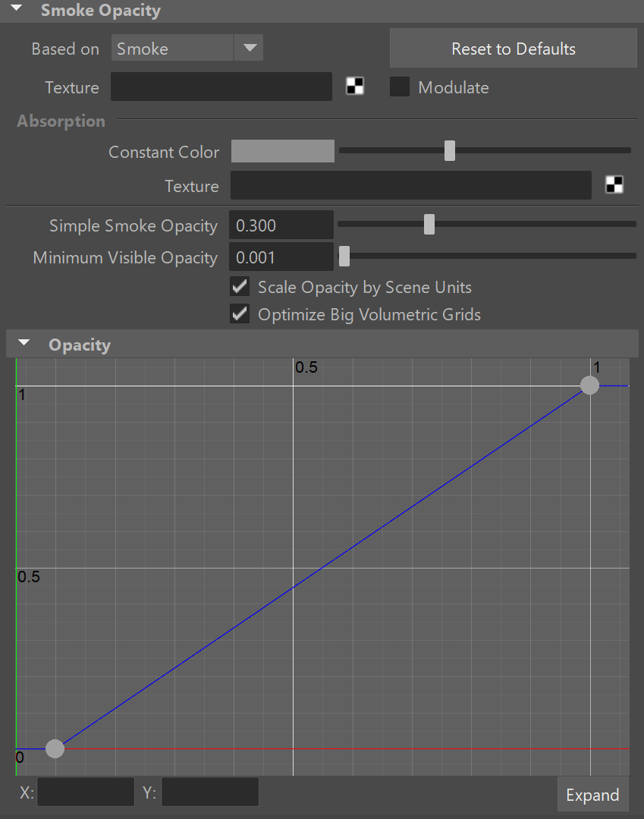The width and height of the screenshot is (644, 819).
Task: Click the Minimum Visible Opacity label
Action: pyautogui.click(x=125, y=257)
